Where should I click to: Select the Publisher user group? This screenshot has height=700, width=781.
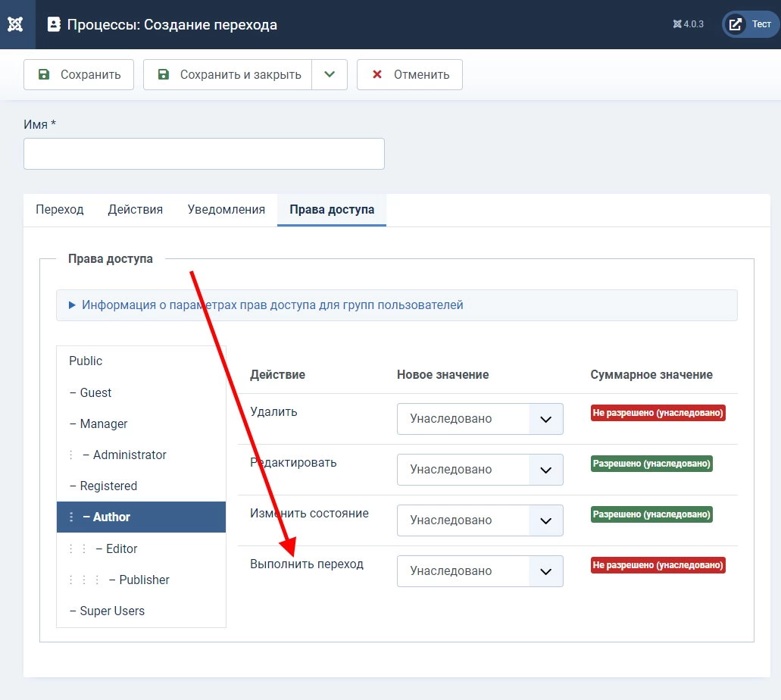(x=141, y=580)
